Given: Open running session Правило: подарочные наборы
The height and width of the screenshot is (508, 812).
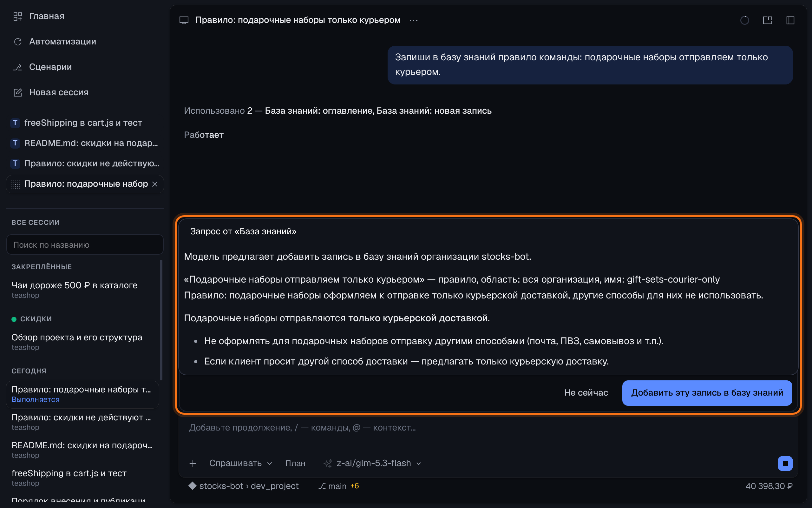Looking at the screenshot, I should [x=82, y=394].
